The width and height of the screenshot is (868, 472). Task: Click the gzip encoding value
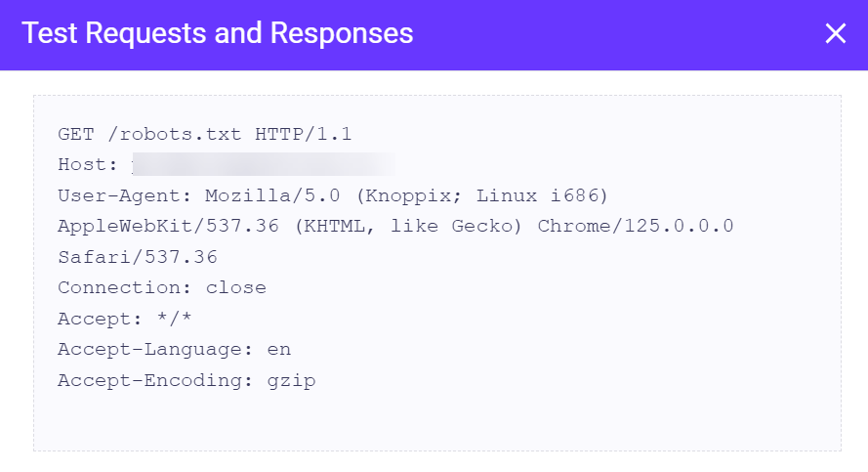coord(291,381)
